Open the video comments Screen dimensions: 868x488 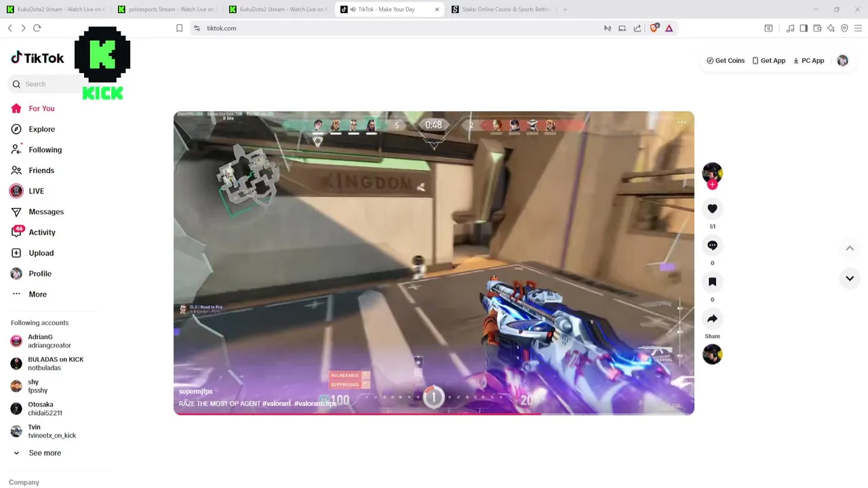pos(712,245)
